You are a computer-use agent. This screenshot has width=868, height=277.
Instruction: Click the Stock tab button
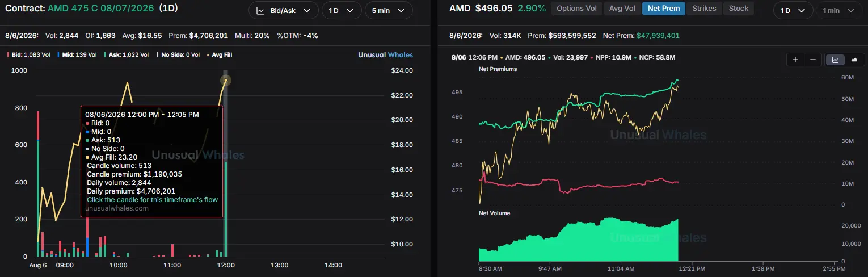739,9
